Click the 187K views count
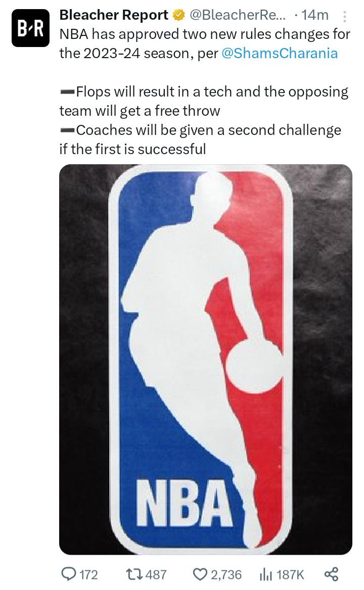Screen dimensions: 364x590 [x=290, y=574]
